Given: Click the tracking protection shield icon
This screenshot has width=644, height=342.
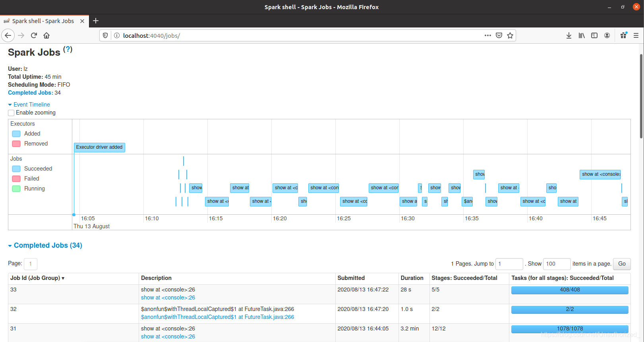Looking at the screenshot, I should (x=105, y=35).
